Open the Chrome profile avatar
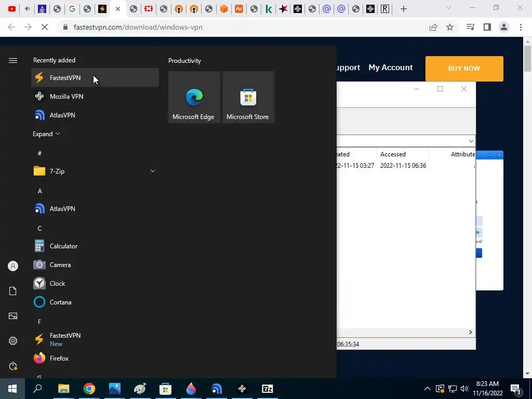Viewport: 532px width, 399px height. 504,27
